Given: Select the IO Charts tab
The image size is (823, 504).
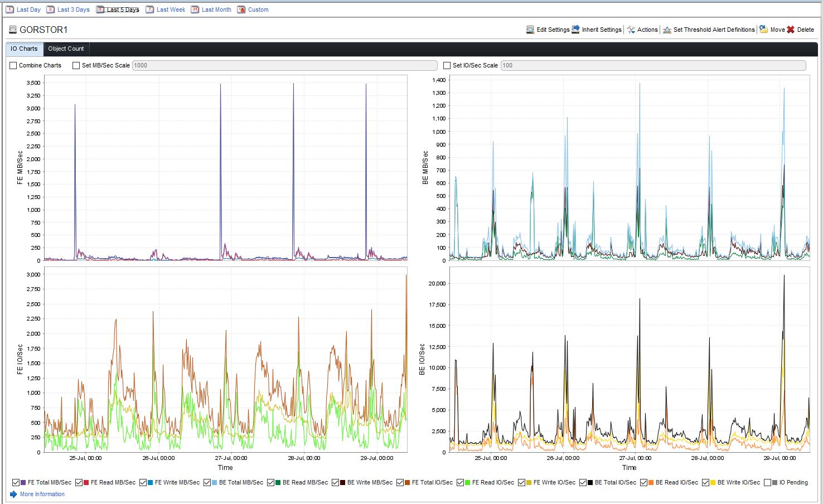Looking at the screenshot, I should [24, 49].
